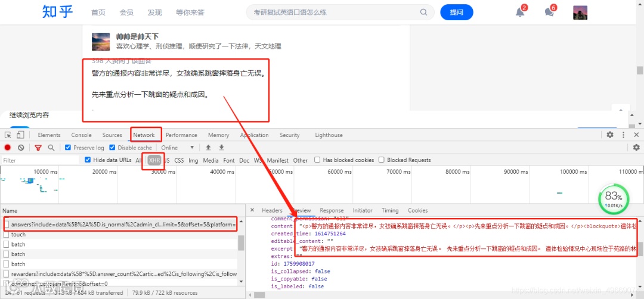Open the Response tab of the request
644x299 pixels.
(332, 210)
